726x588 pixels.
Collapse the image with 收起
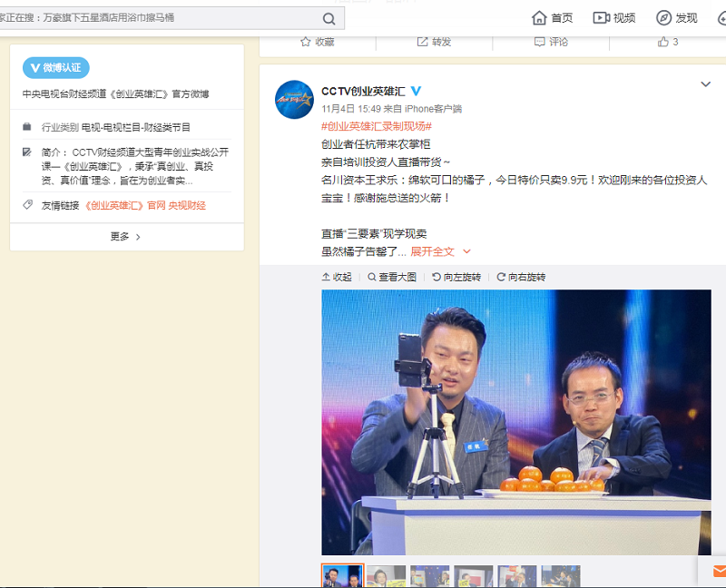[x=337, y=277]
